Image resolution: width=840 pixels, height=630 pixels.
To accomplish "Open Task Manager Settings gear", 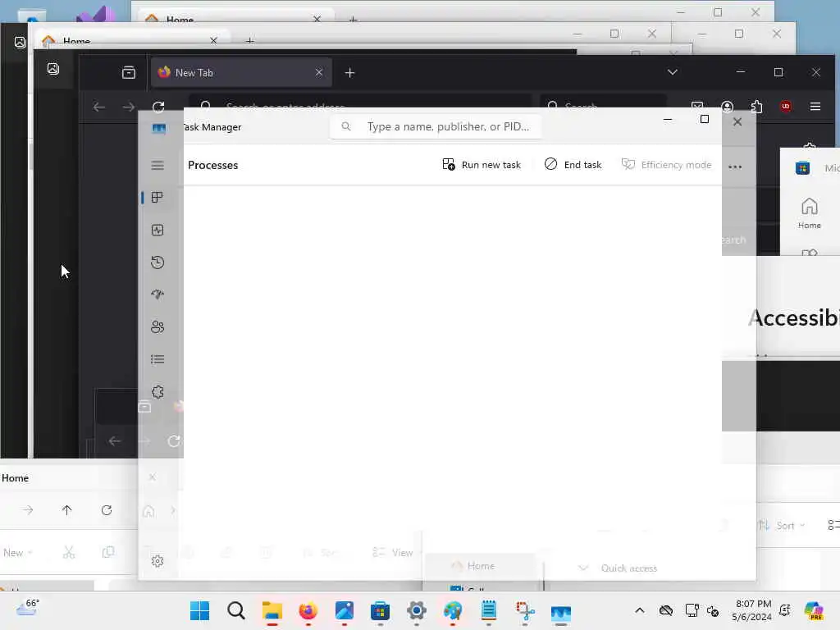I will 157,561.
